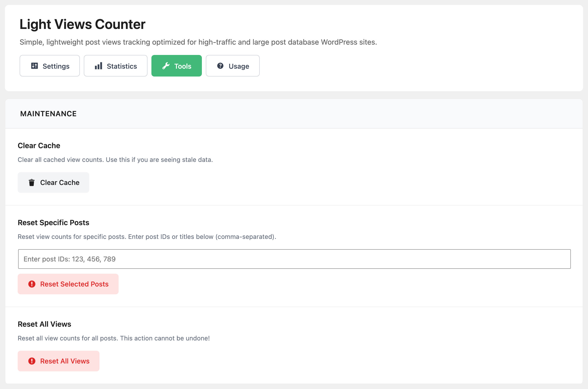The image size is (588, 389).
Task: Click the sliders icon on the Settings tab
Action: click(x=35, y=66)
